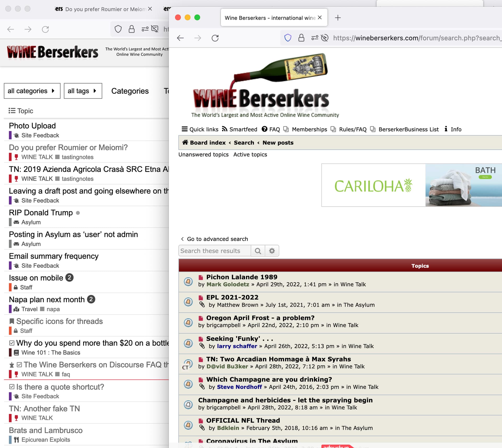
Task: Open advanced search gear icon
Action: [272, 251]
